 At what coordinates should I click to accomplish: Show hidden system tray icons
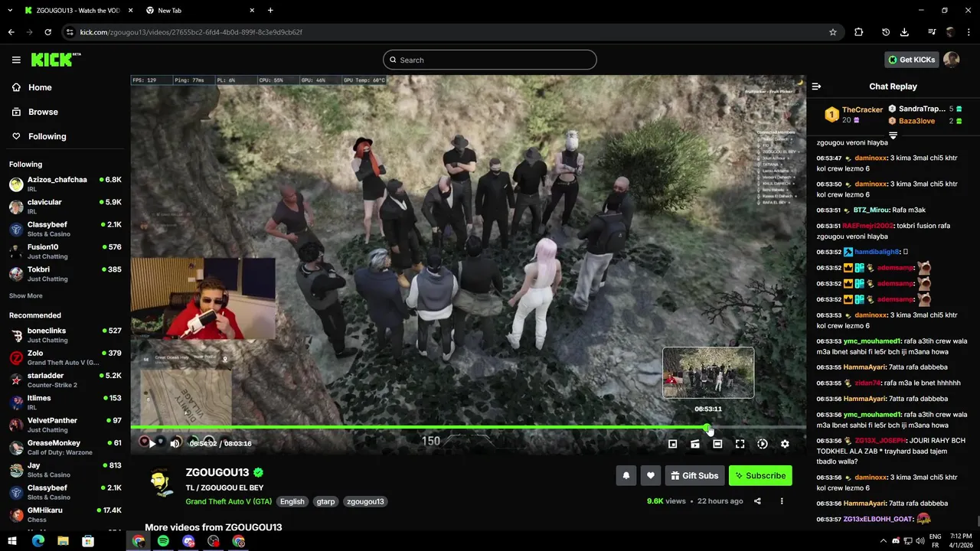[x=884, y=541]
